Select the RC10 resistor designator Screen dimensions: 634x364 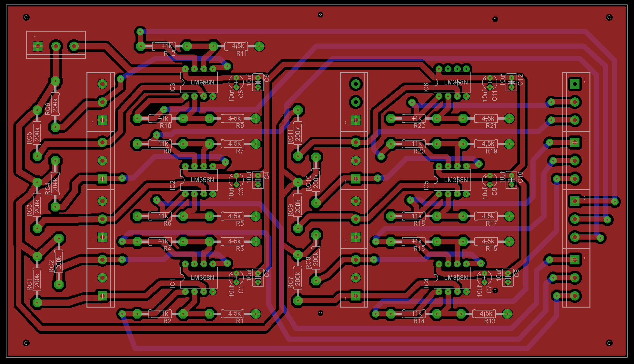coord(309,183)
